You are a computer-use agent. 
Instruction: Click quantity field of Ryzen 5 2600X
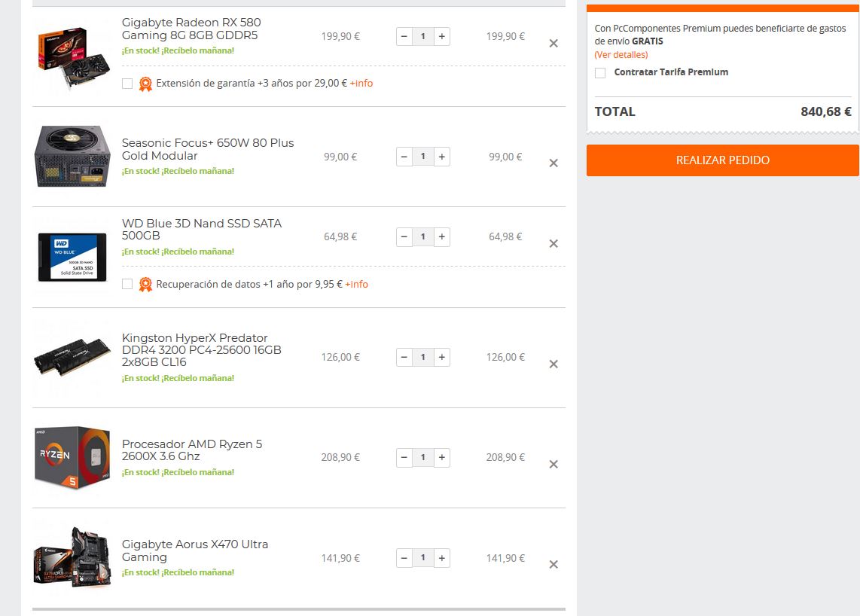[423, 457]
